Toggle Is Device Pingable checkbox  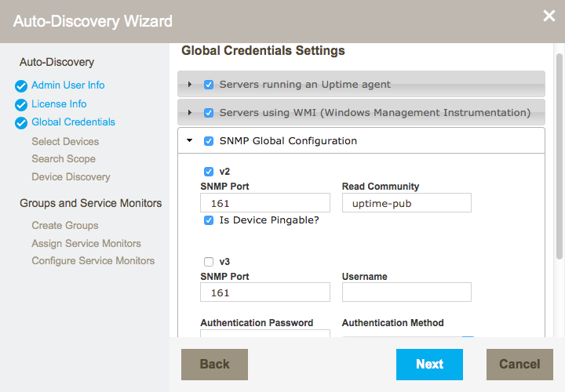click(209, 221)
